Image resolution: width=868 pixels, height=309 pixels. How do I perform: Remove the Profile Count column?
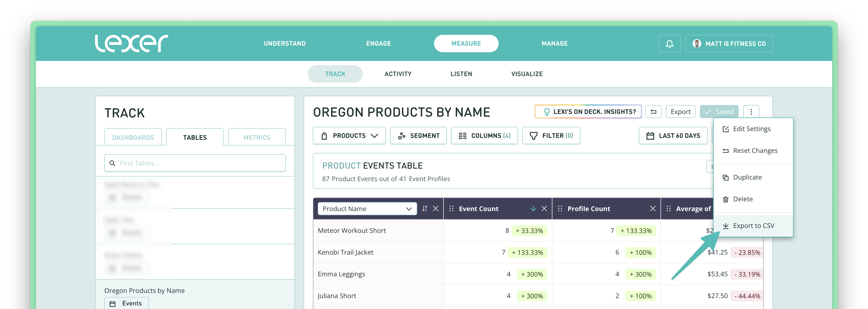652,208
